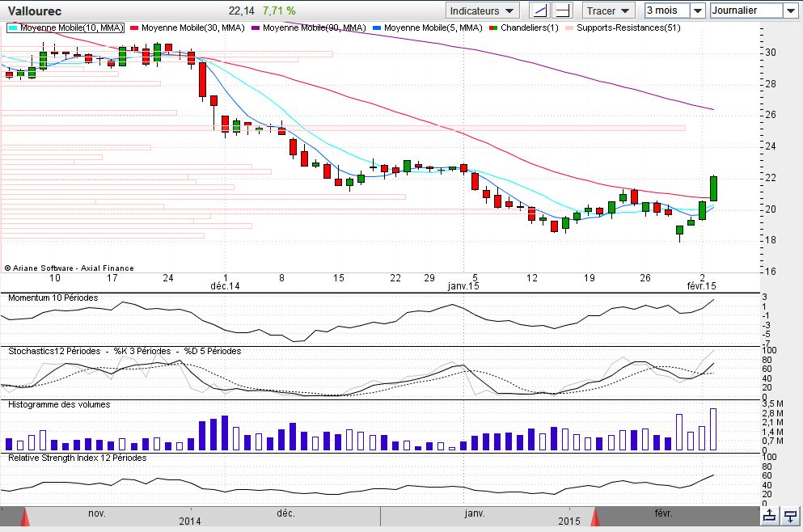Select the Chandeliers(1) legend entry
Viewport: 803px width, 532px height.
pyautogui.click(x=524, y=27)
